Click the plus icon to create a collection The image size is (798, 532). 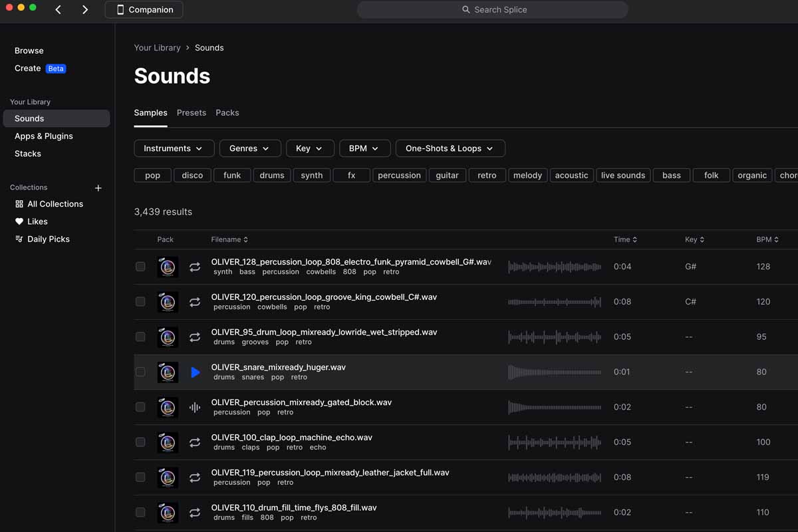[x=98, y=188]
